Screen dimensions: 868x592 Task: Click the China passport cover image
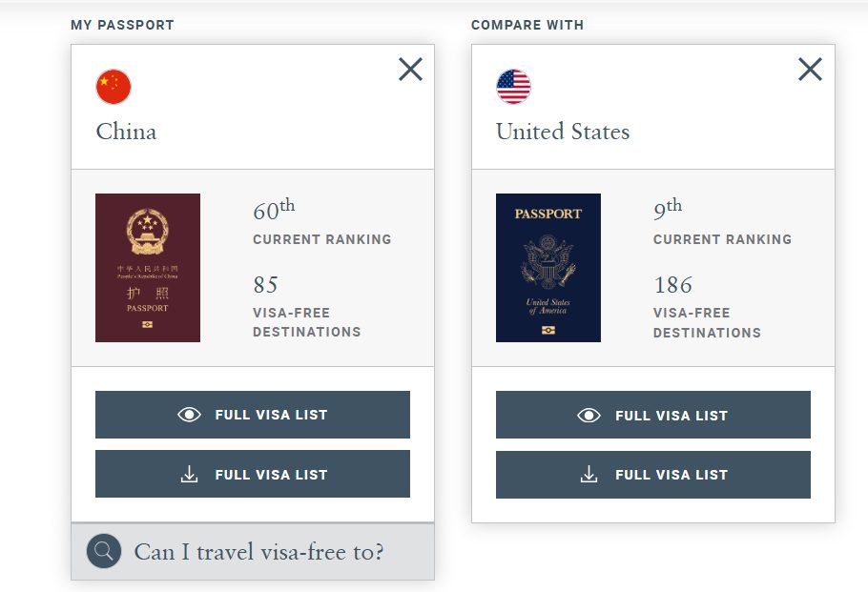pos(148,268)
